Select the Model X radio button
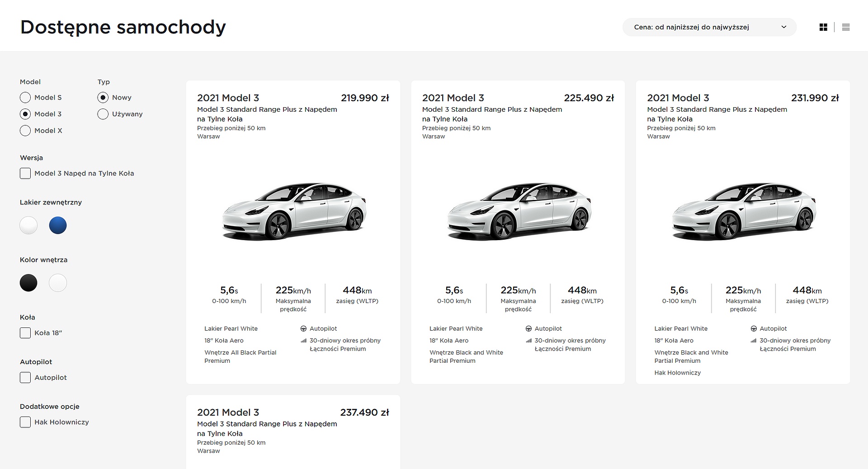Screen dimensions: 868x469 coord(25,131)
